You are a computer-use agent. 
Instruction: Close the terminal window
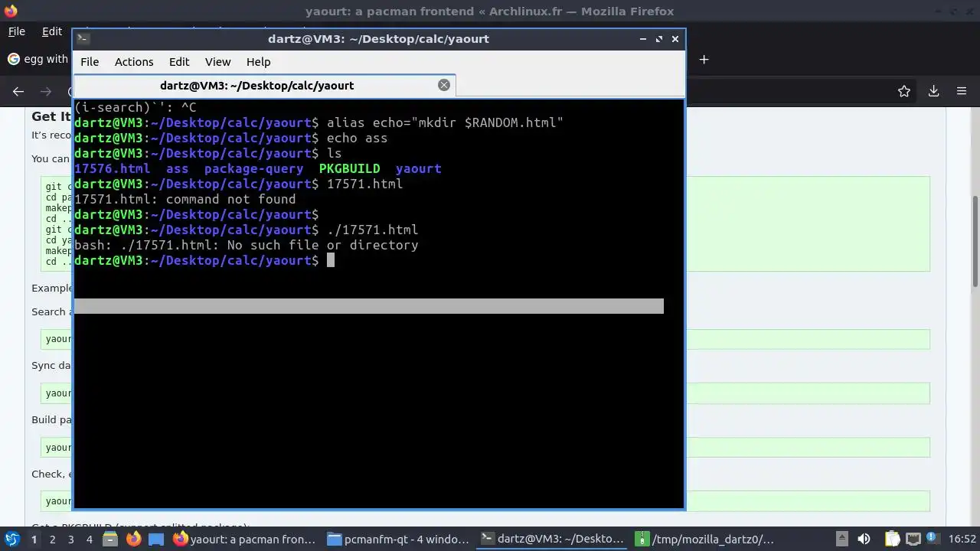click(675, 38)
